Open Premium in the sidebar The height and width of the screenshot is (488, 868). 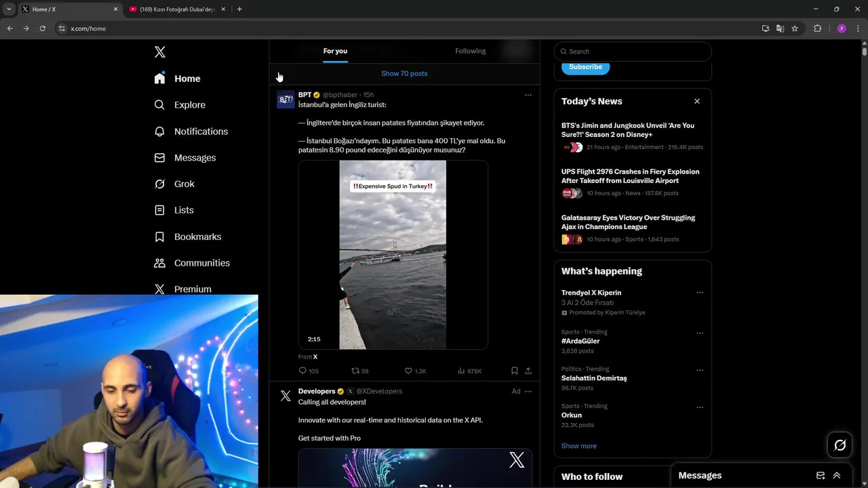point(183,289)
